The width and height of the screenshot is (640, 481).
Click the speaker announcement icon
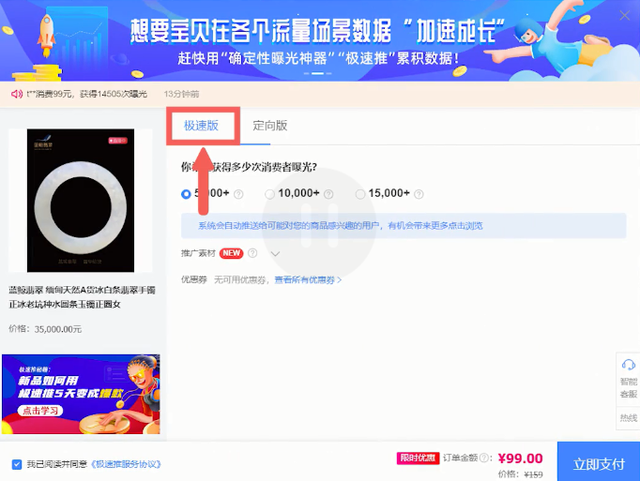click(16, 94)
